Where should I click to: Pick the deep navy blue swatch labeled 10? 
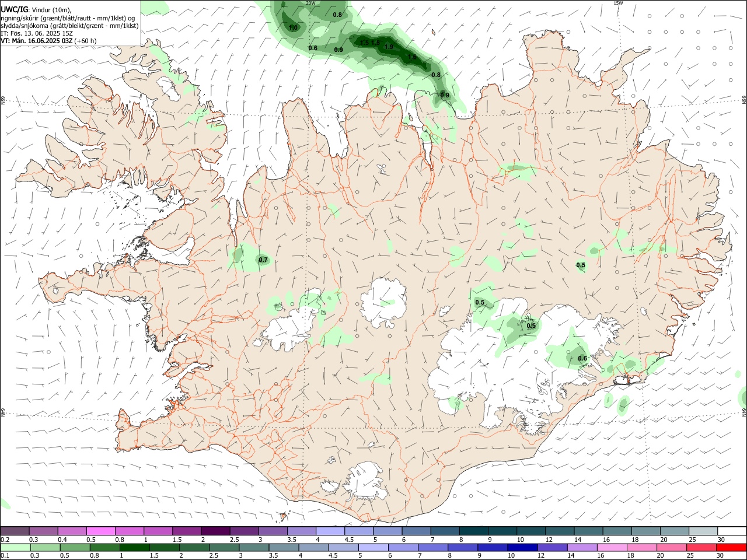[522, 547]
